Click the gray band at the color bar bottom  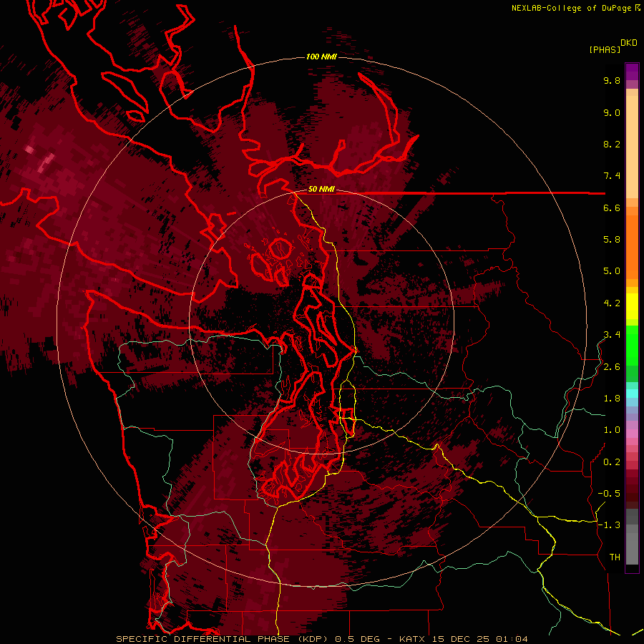pyautogui.click(x=632, y=537)
